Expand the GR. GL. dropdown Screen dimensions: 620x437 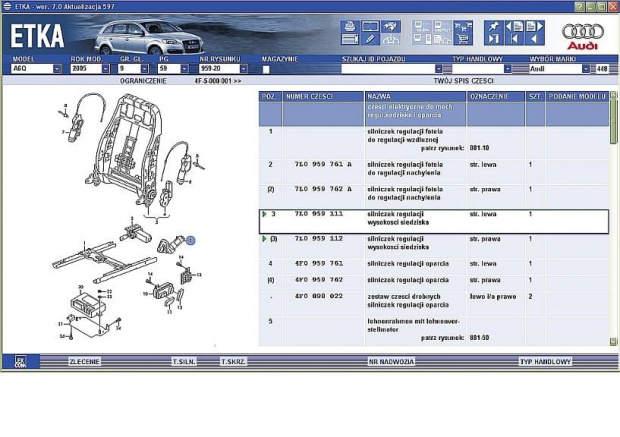click(144, 69)
